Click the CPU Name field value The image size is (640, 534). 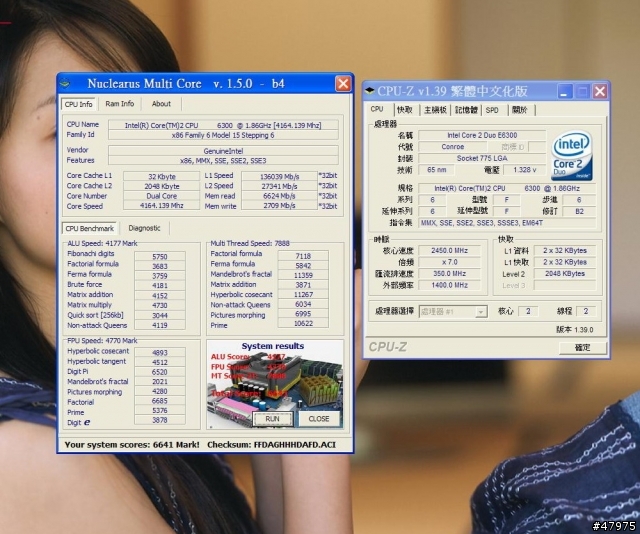tap(223, 125)
